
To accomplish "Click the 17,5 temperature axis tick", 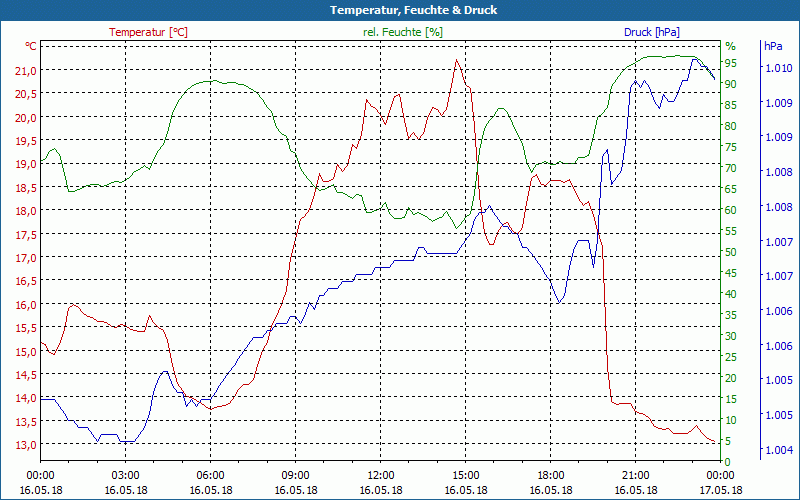I will coord(26,234).
